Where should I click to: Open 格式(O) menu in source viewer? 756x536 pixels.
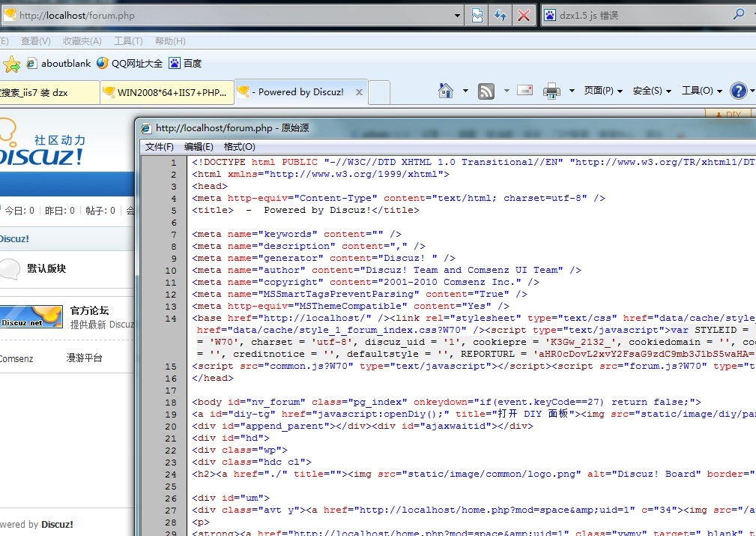pyautogui.click(x=240, y=147)
